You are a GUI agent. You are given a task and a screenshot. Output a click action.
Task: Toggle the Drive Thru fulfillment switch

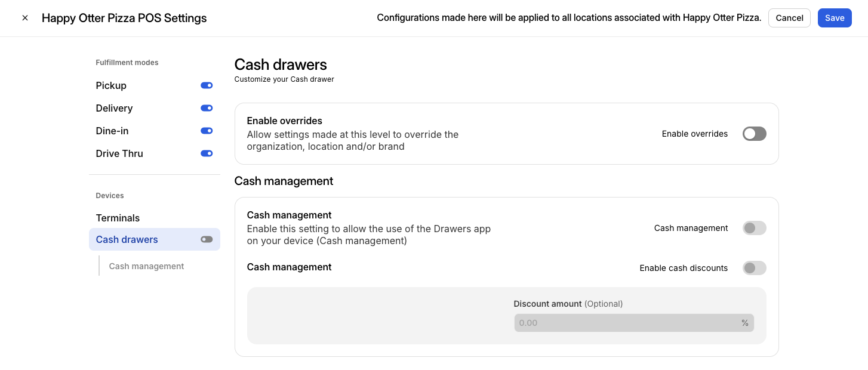(207, 153)
